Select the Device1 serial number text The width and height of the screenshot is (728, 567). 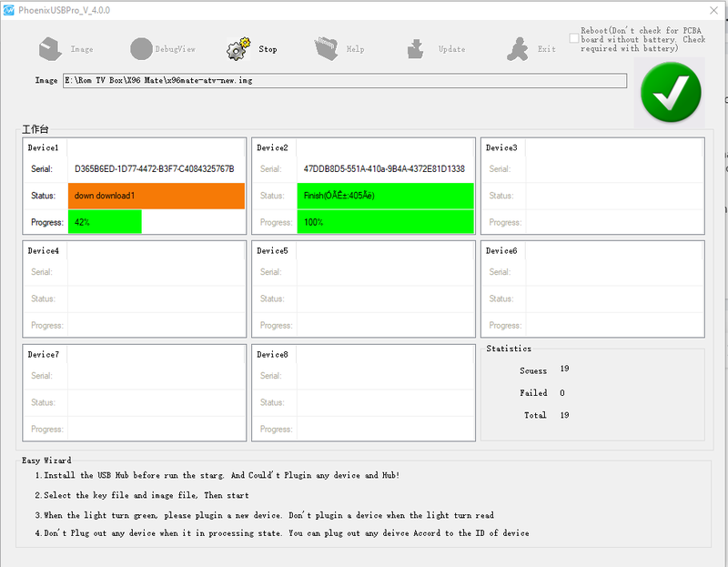click(154, 169)
